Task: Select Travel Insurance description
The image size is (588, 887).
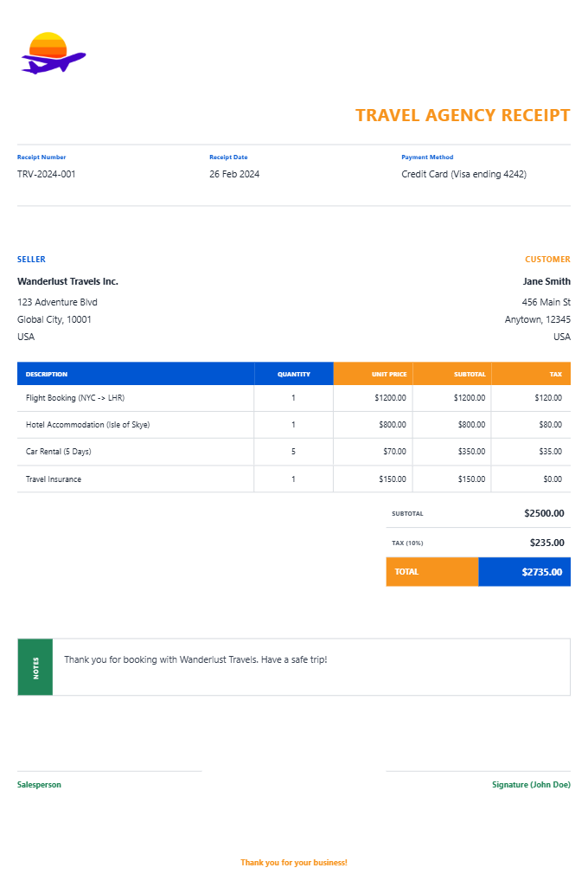Action: point(53,479)
